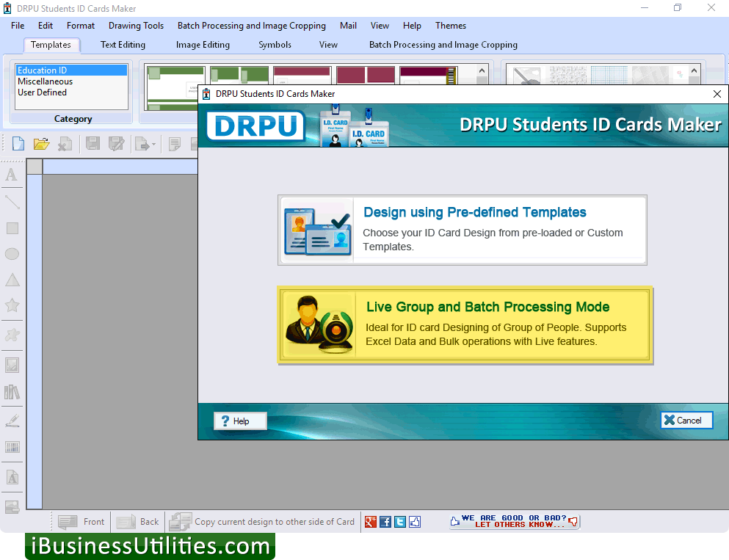The width and height of the screenshot is (729, 560).
Task: Click the Open folder icon in toolbar
Action: [41, 144]
